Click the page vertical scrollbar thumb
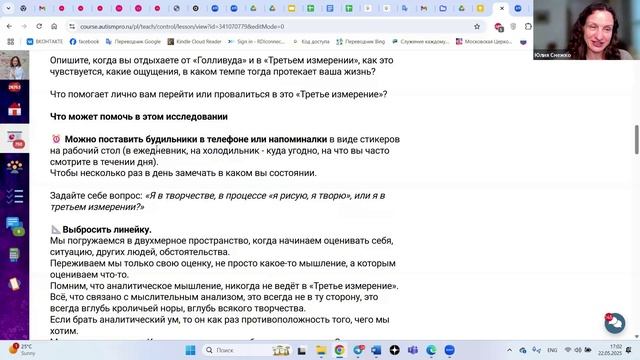This screenshot has height=360, width=640. click(x=636, y=140)
